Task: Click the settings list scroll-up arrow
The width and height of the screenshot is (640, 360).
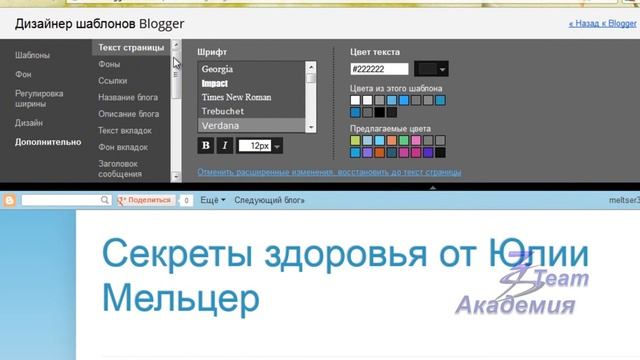Action: pyautogui.click(x=176, y=45)
